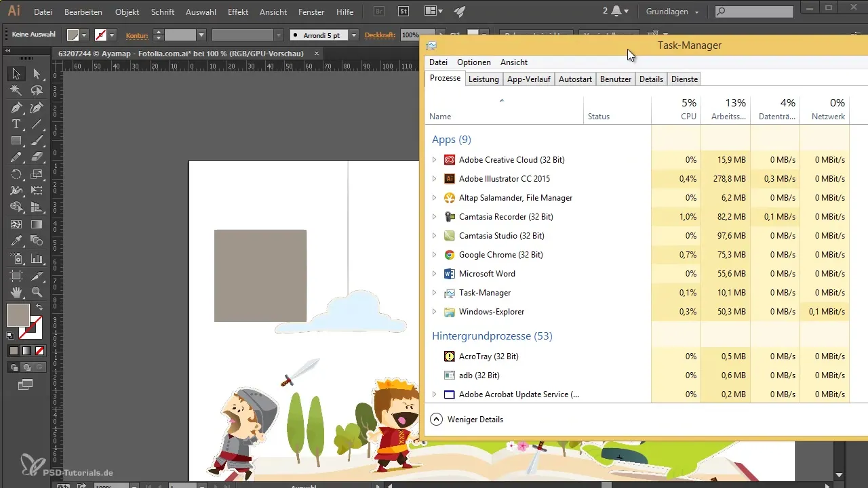Select the Artboard tool
Image resolution: width=868 pixels, height=488 pixels.
pyautogui.click(x=16, y=275)
